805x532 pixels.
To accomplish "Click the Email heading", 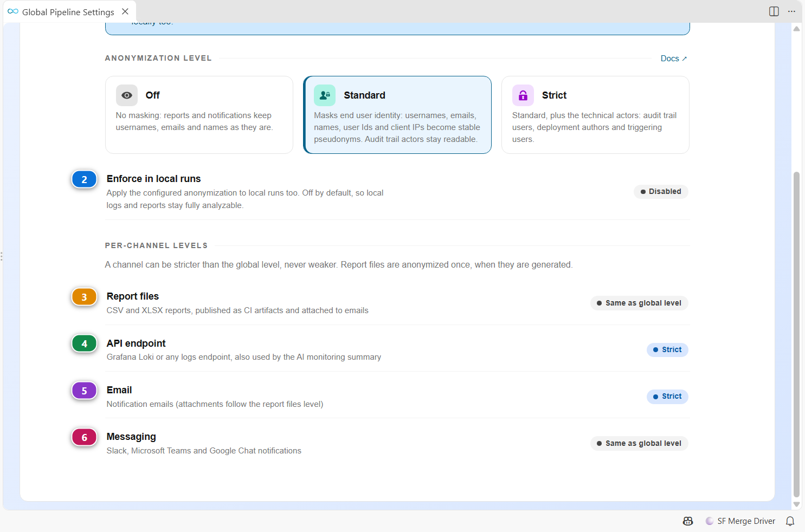I will click(119, 390).
